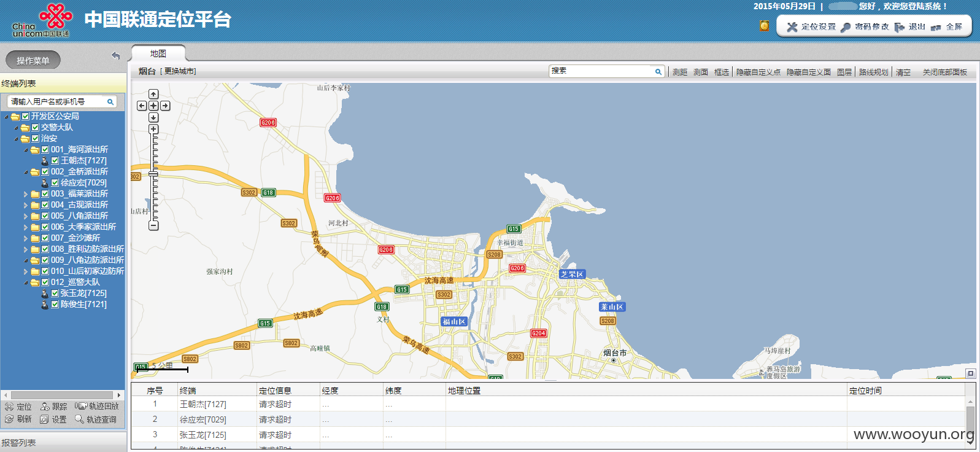Open the 报警列表 panel
This screenshot has height=452, width=980.
[63, 442]
